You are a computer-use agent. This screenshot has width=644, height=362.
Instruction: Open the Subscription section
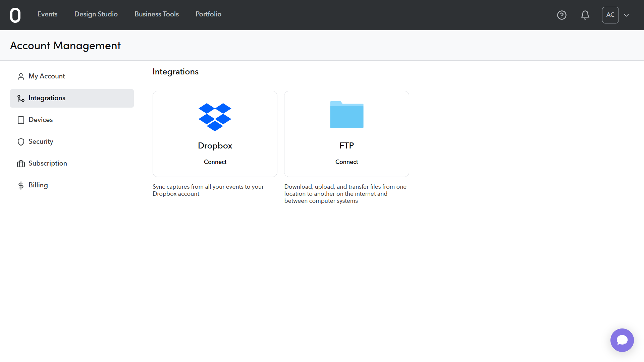point(72,164)
